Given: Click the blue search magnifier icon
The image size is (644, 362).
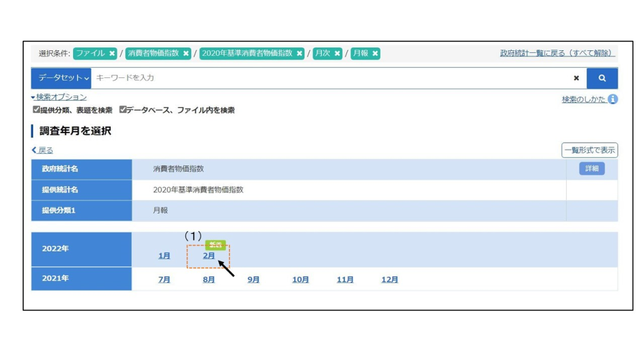Looking at the screenshot, I should [602, 78].
